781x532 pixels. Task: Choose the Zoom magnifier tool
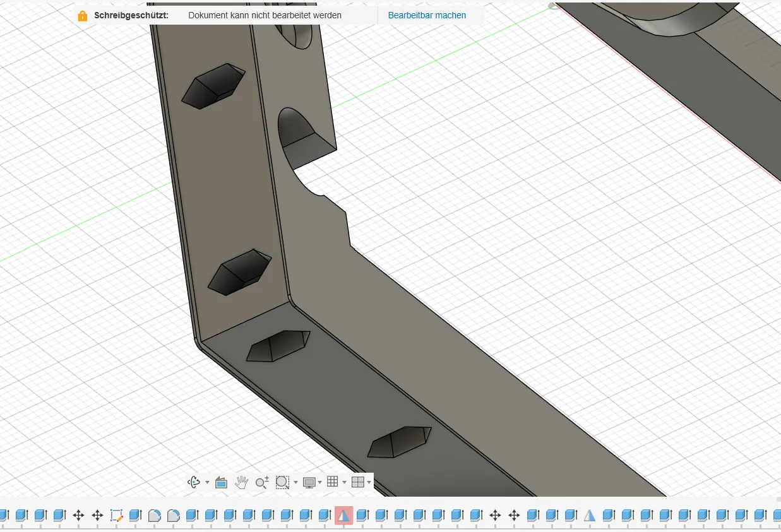[262, 483]
